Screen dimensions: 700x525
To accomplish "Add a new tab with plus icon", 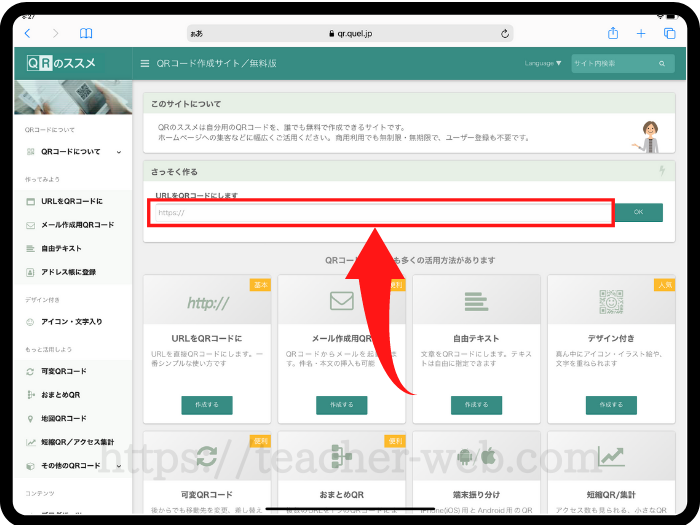I will [x=641, y=33].
